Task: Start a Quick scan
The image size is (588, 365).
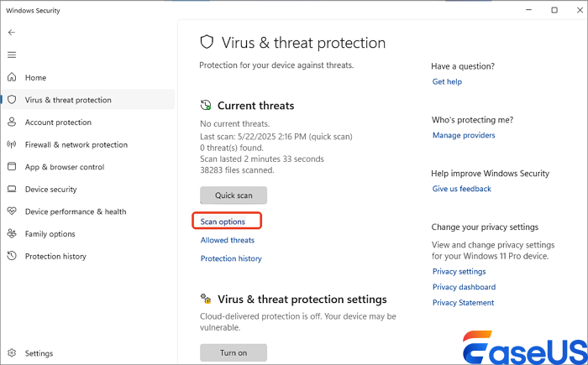Action: pos(233,196)
